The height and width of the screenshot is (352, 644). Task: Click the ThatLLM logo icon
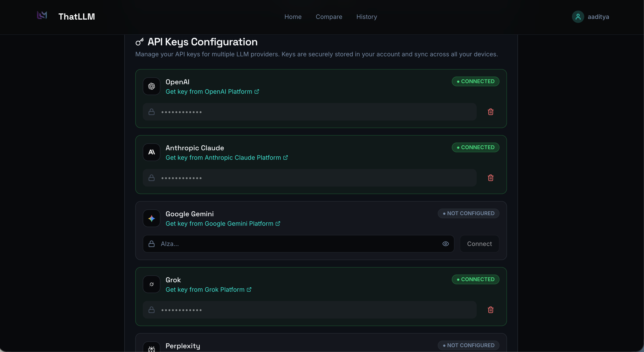coord(42,16)
